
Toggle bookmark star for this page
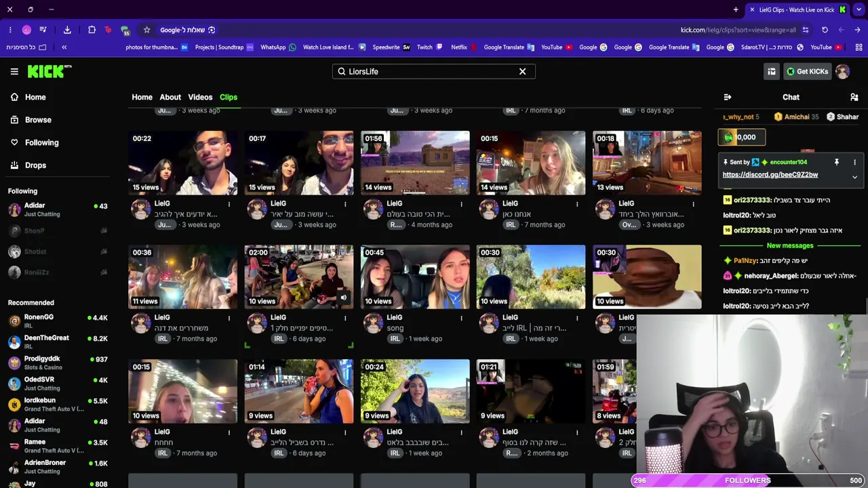click(x=146, y=30)
